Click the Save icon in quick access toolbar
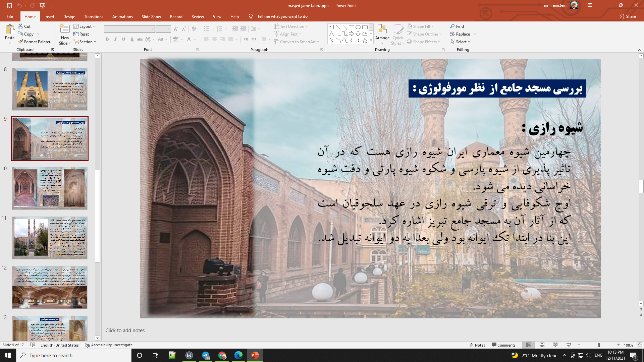This screenshot has height=362, width=644. coord(9,5)
